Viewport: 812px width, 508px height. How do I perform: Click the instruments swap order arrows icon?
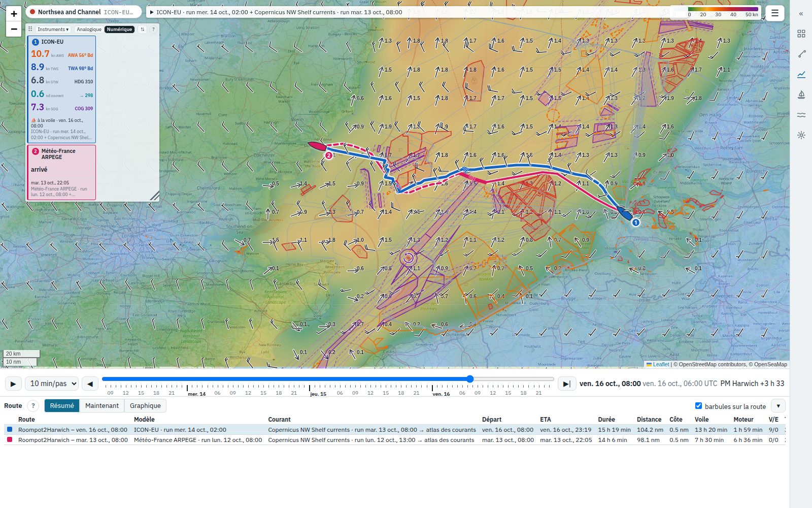point(143,29)
